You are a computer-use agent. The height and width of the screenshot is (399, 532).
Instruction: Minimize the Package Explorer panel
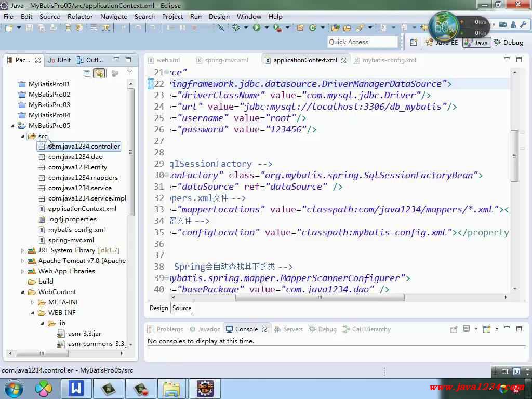pyautogui.click(x=116, y=59)
